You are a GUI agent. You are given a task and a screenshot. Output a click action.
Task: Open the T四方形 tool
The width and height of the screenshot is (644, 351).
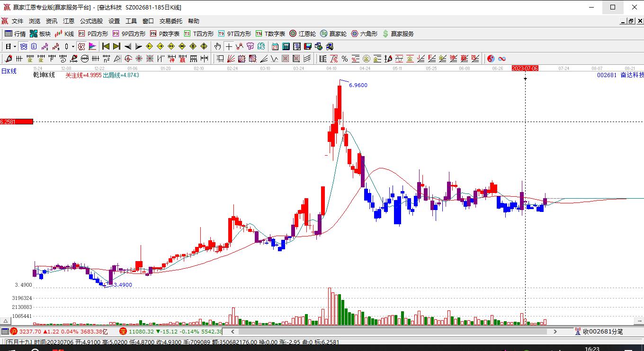click(199, 34)
